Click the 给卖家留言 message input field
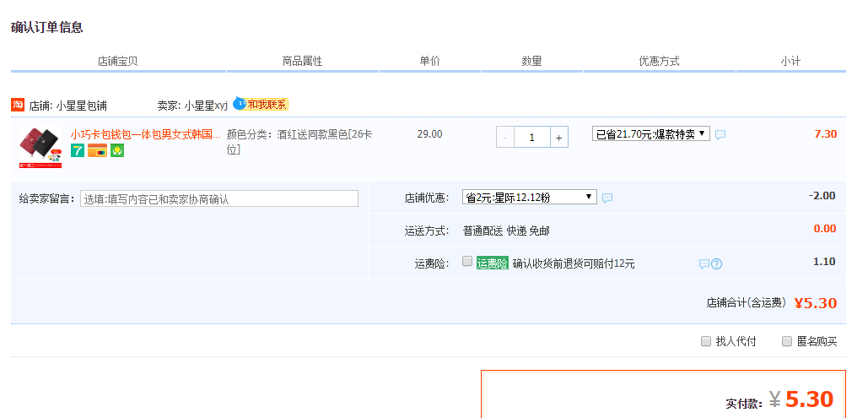Viewport: 868px width, 418px height. (x=219, y=198)
